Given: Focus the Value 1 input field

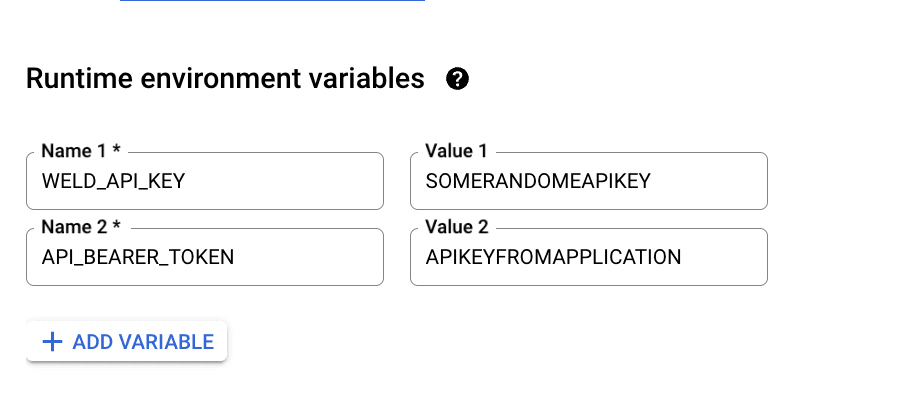Looking at the screenshot, I should 589,181.
